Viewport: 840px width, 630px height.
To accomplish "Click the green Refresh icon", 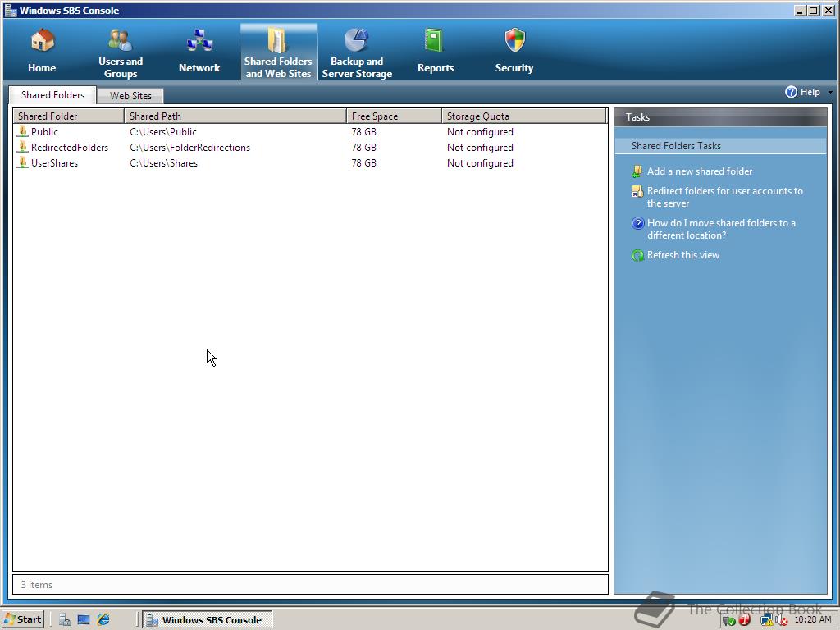I will tap(637, 256).
